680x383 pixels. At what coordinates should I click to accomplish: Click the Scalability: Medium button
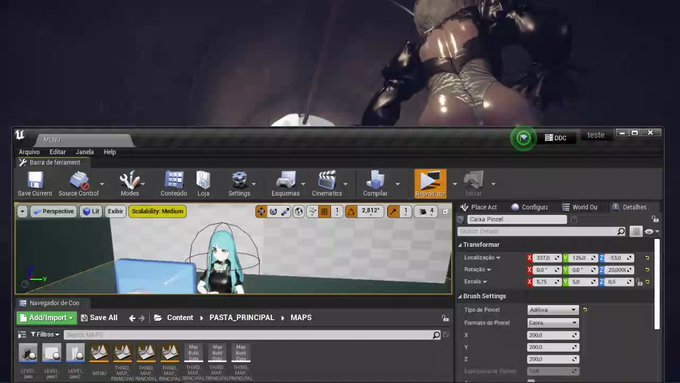click(157, 212)
